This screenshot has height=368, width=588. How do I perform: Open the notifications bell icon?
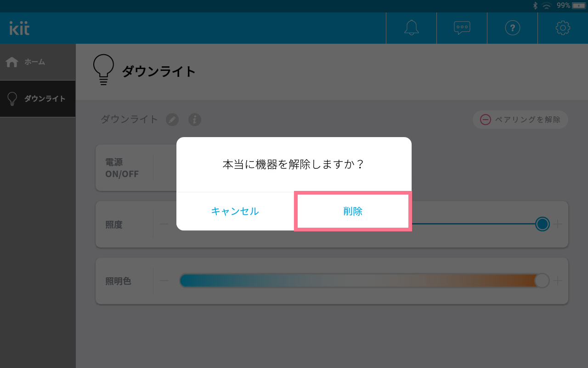[411, 28]
